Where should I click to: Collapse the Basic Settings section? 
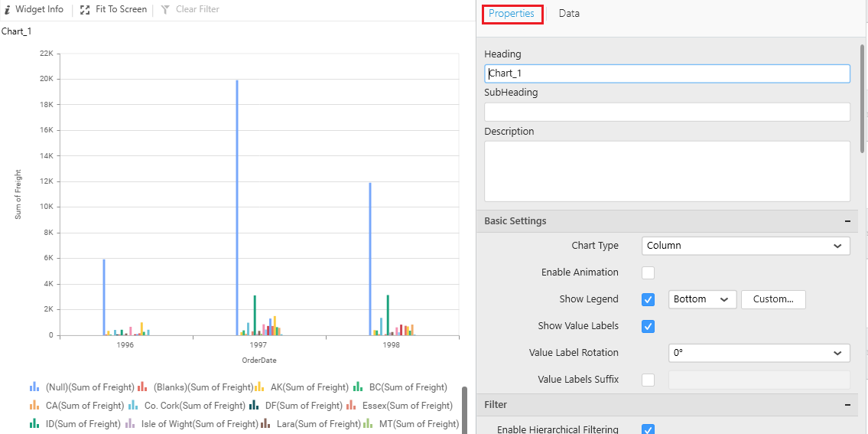tap(847, 221)
